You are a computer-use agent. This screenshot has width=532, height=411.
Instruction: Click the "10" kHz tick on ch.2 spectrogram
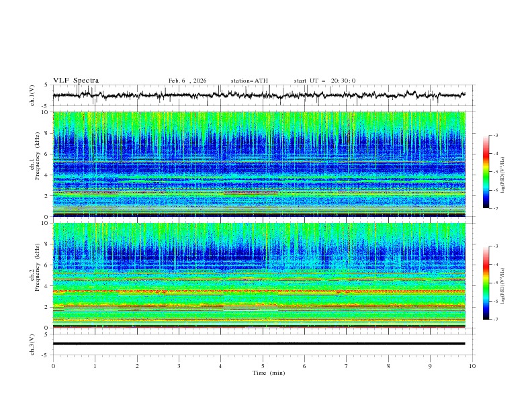tap(46, 223)
